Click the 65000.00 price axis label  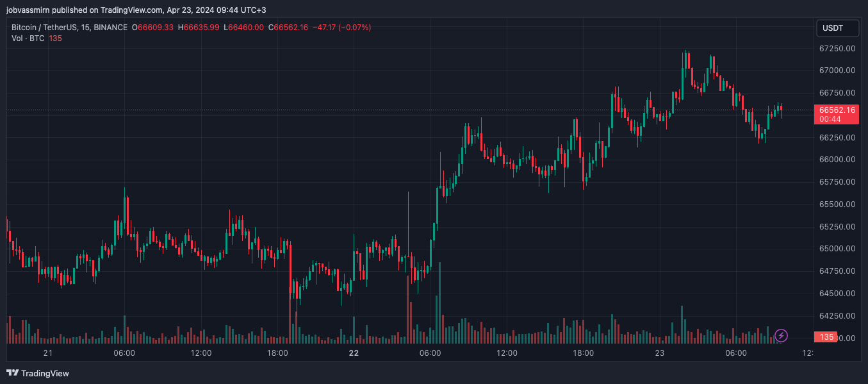tap(837, 249)
